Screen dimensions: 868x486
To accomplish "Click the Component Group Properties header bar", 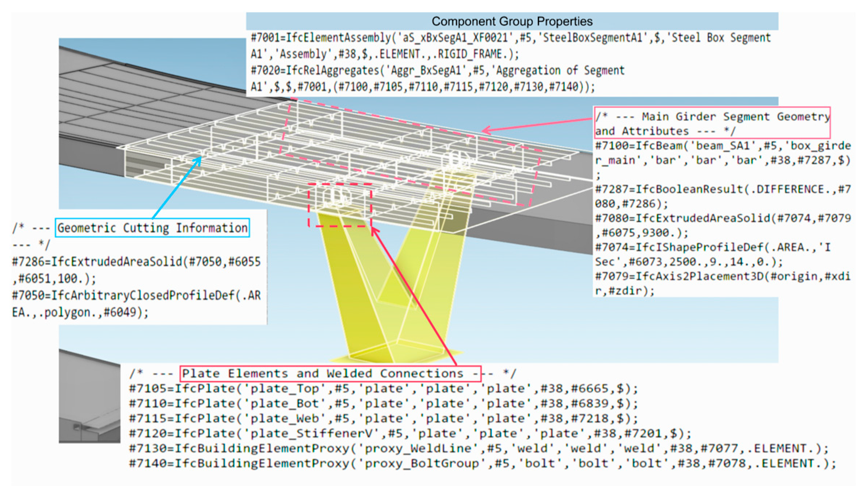I will [x=512, y=21].
